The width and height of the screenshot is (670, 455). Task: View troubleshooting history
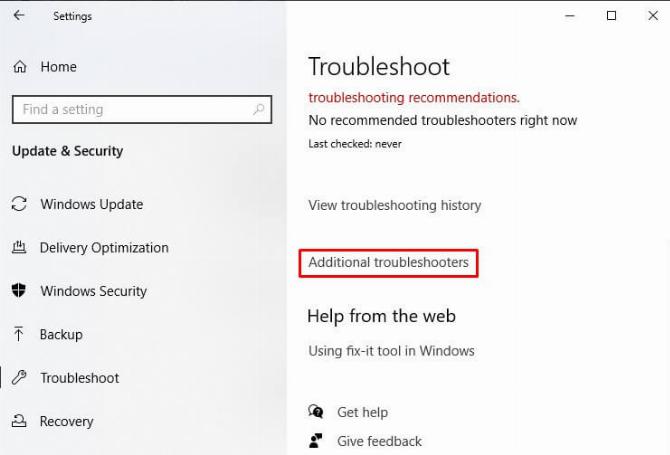tap(395, 205)
